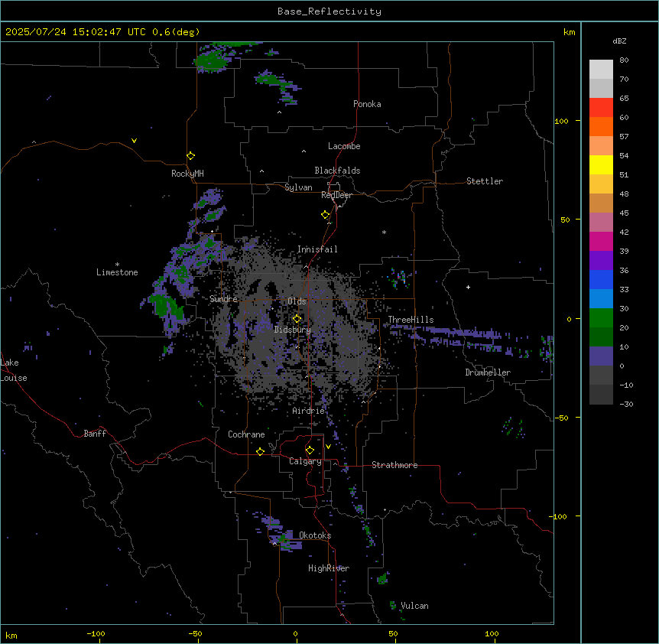Select the yellow diamond marker below Cochrane
This screenshot has height=644, width=659.
point(260,451)
